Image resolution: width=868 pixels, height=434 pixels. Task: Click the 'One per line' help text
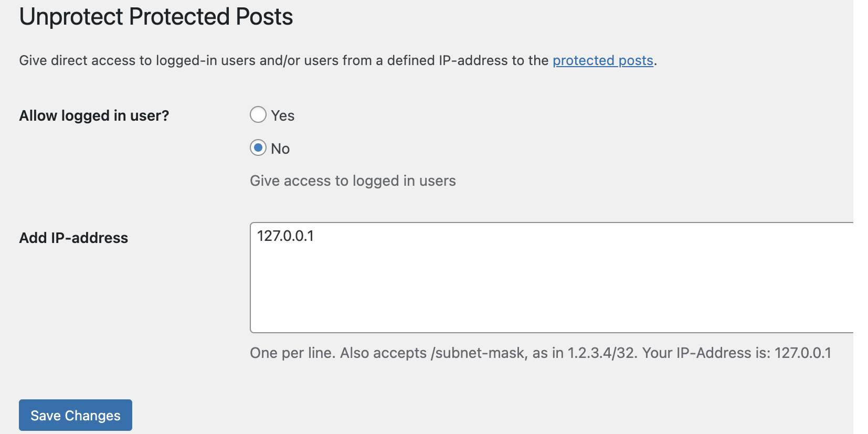point(291,353)
